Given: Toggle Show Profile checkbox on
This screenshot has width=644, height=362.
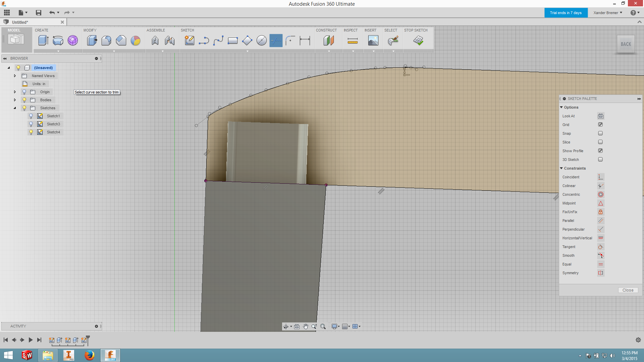Looking at the screenshot, I should pos(601,150).
